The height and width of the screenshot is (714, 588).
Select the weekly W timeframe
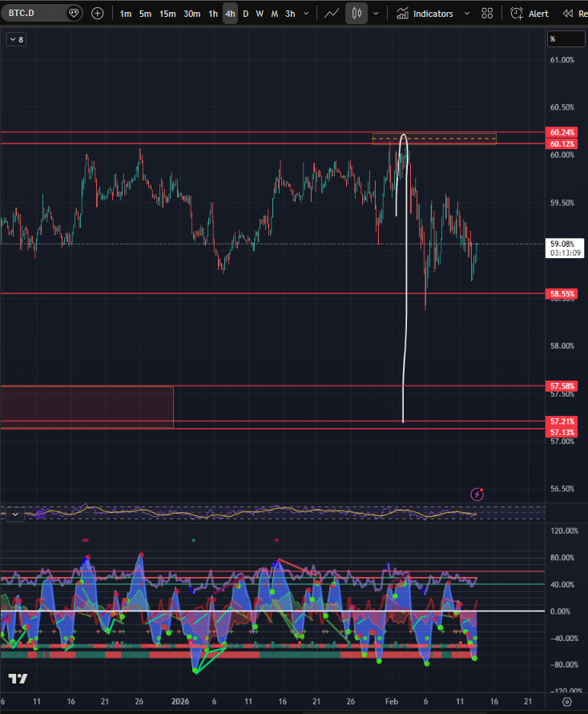(x=260, y=14)
